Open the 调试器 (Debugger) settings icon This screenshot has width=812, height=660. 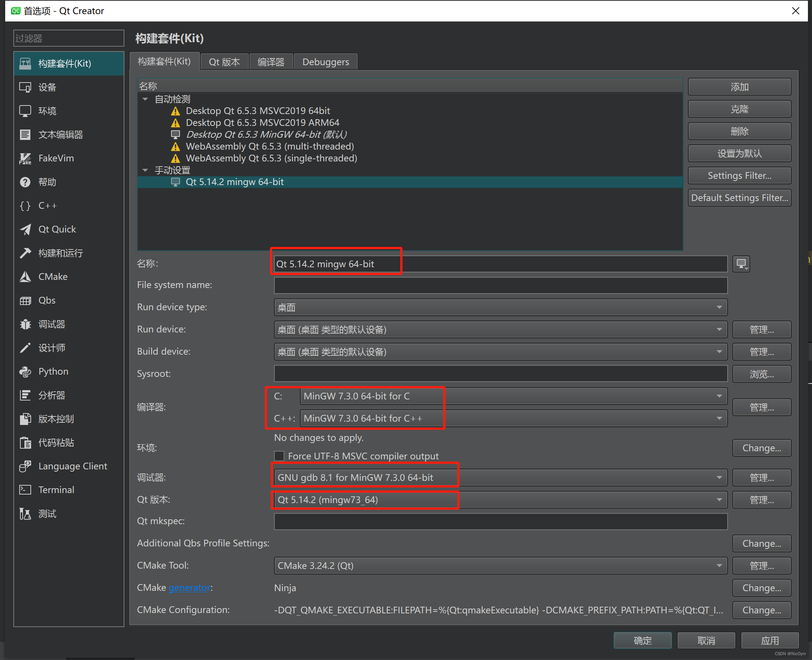point(25,324)
